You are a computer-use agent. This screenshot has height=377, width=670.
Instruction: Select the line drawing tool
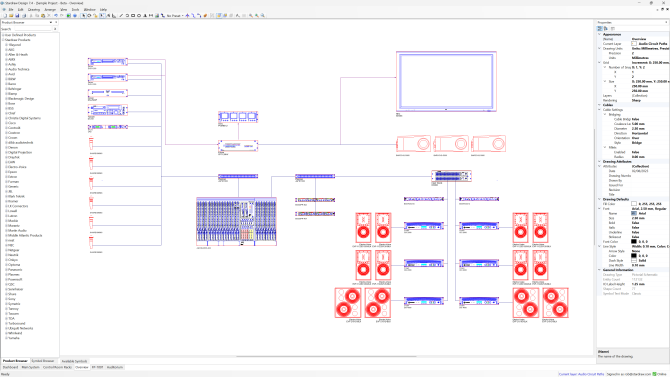pyautogui.click(x=121, y=15)
